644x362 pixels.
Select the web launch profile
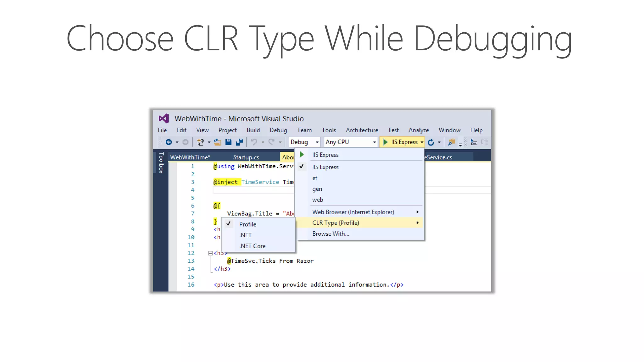[317, 200]
